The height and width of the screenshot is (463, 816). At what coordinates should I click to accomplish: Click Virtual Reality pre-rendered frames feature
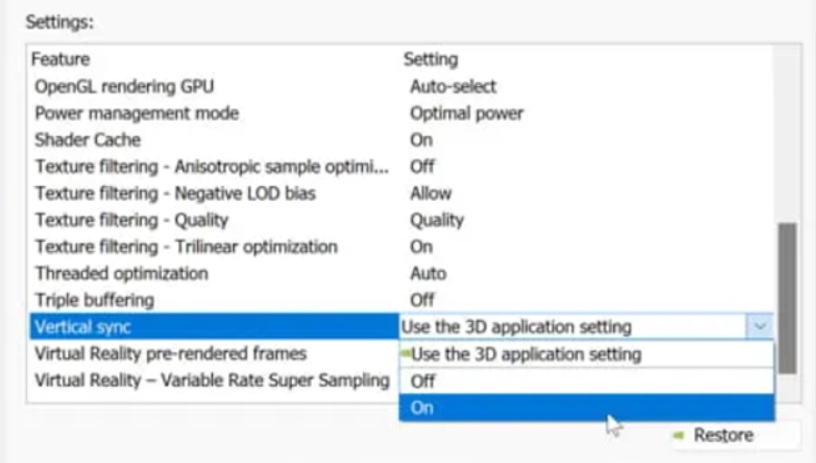point(171,353)
